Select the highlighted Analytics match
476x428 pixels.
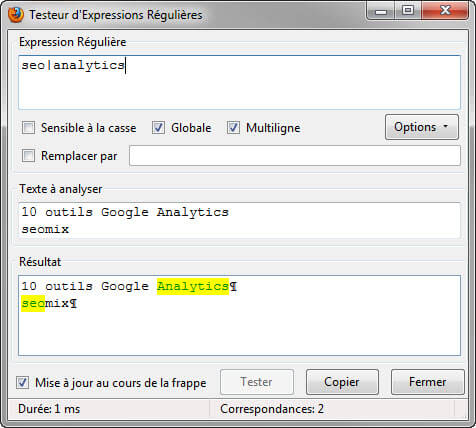click(193, 286)
